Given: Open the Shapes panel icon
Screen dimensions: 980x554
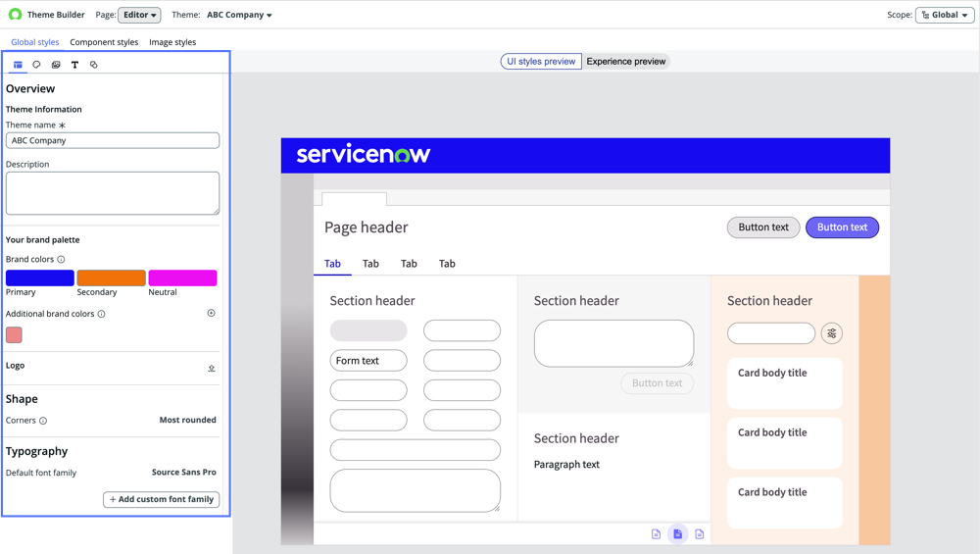Looking at the screenshot, I should pos(94,65).
